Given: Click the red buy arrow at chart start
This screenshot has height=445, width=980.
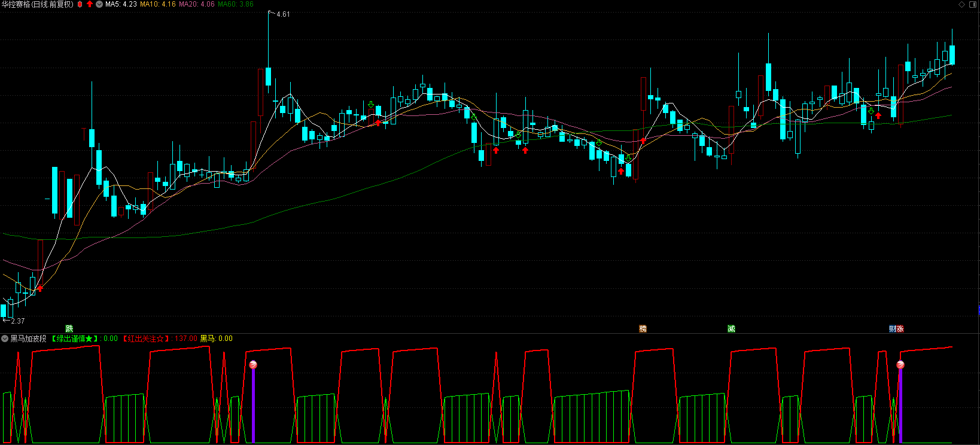Looking at the screenshot, I should (x=40, y=289).
